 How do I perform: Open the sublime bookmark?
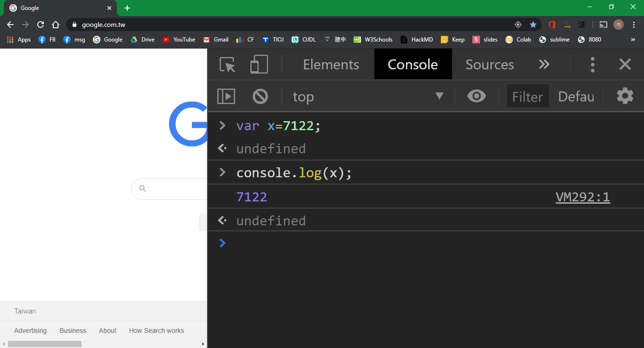554,40
